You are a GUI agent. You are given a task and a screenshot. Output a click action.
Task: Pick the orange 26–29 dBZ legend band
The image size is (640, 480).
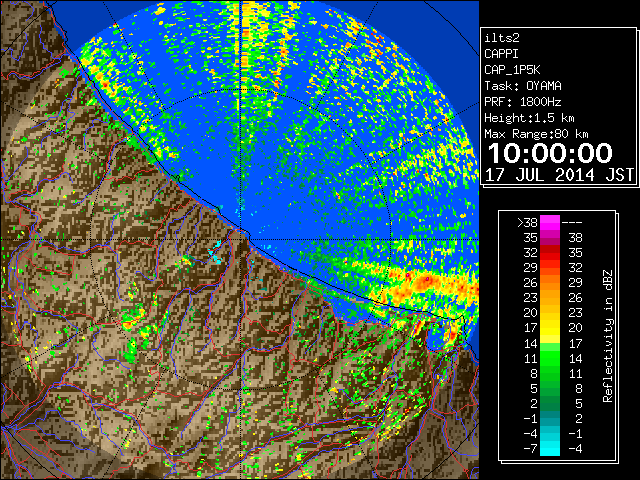[x=550, y=282]
